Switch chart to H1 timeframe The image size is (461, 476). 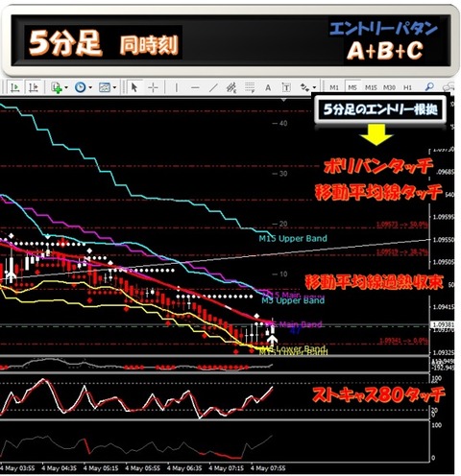click(x=407, y=87)
